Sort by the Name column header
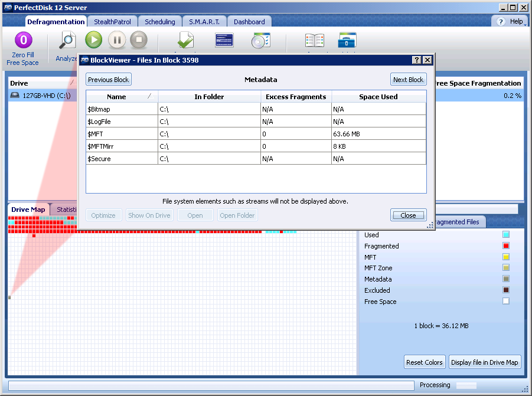 122,97
